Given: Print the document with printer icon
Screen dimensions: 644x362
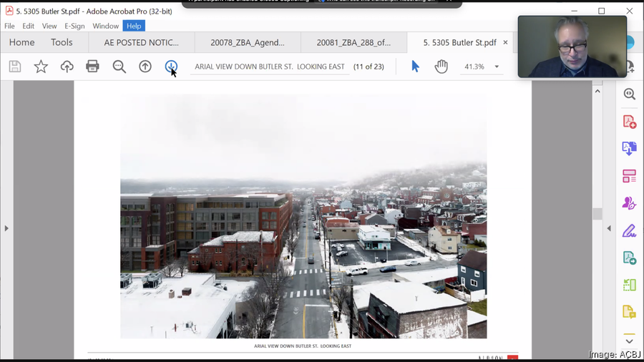Looking at the screenshot, I should (x=92, y=67).
